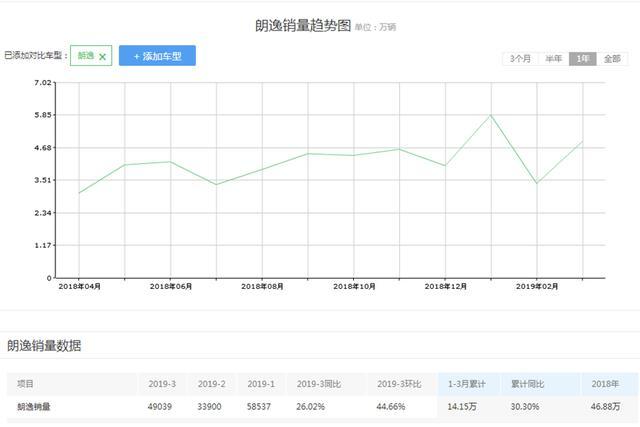Select the 半年 time range tab
This screenshot has height=427, width=640.
click(554, 59)
